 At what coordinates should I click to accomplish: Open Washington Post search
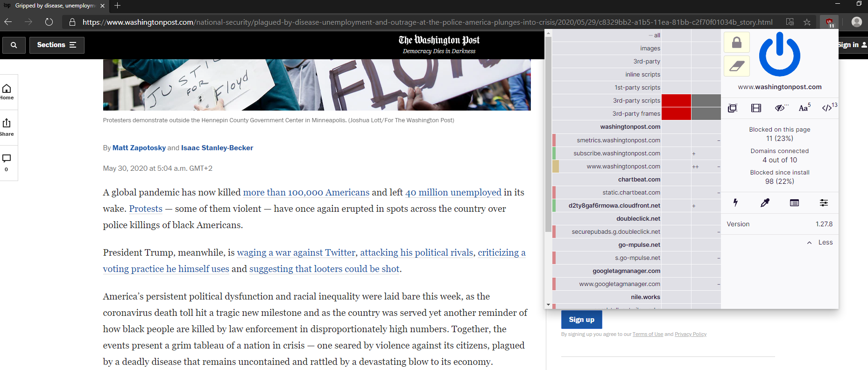click(14, 45)
